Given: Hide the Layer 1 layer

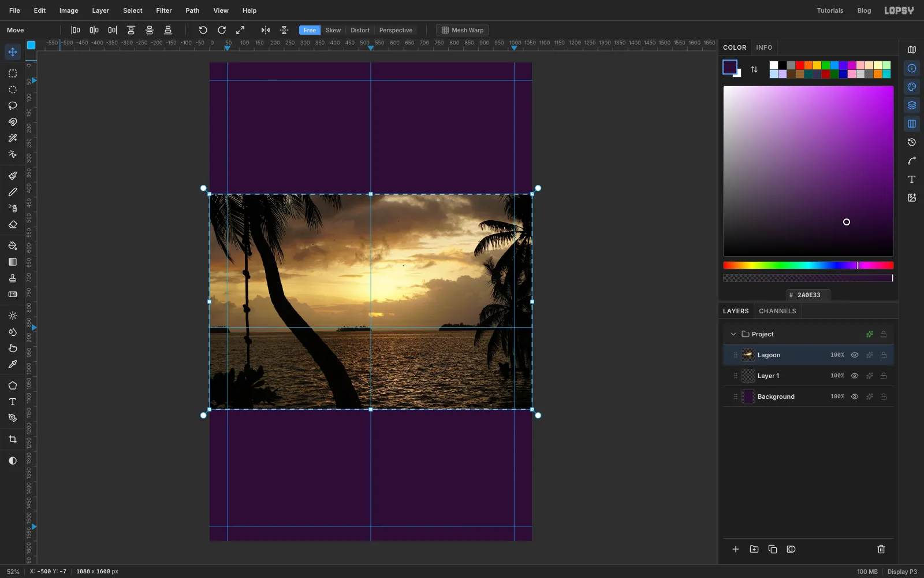Looking at the screenshot, I should (855, 376).
